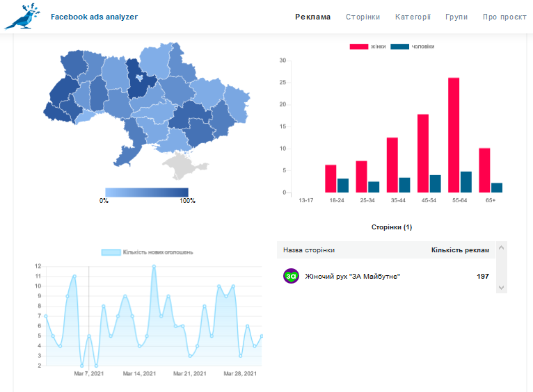Sort by the "Назва сторінки" column header
Viewport: 533px width, 392px height.
coord(309,250)
